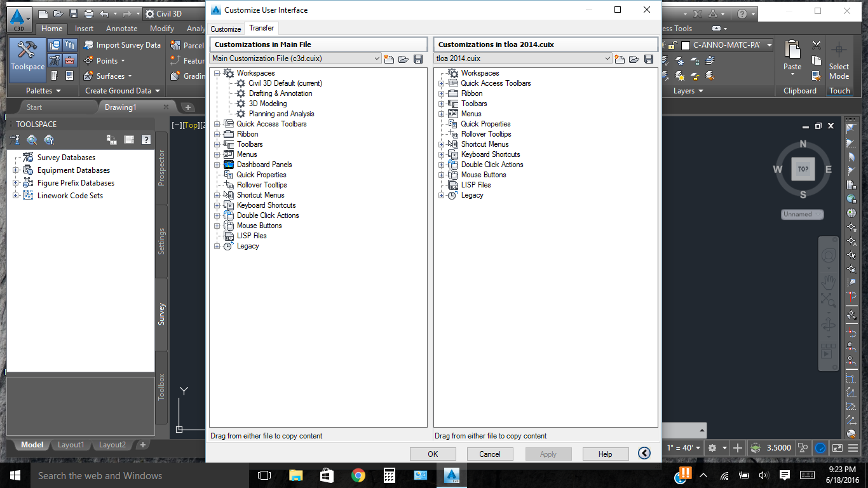This screenshot has width=868, height=488.
Task: Click the help question mark in Toolspace
Action: 146,140
